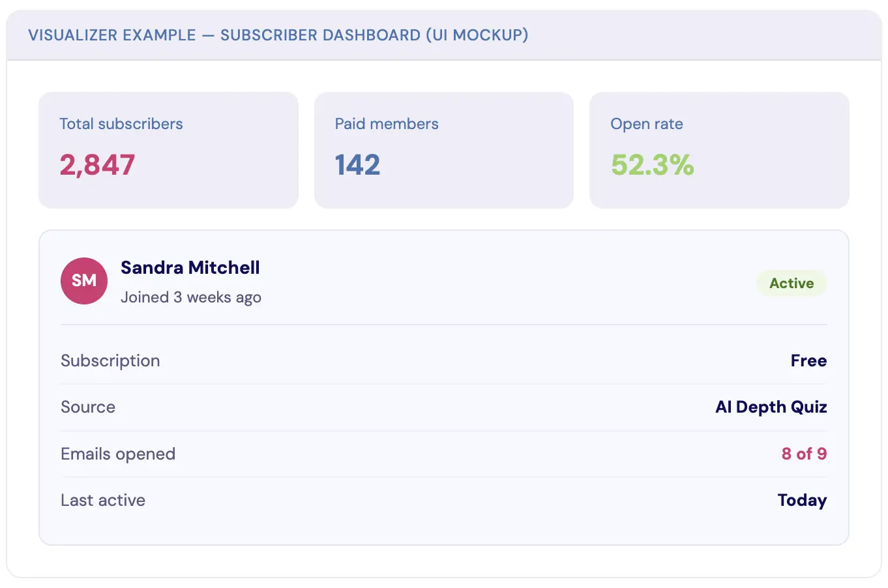Click the Total subscribers label

click(121, 124)
